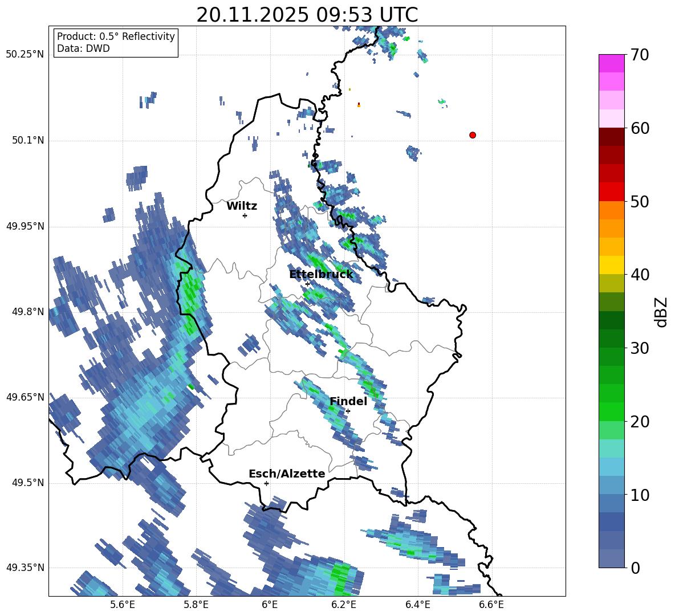The height and width of the screenshot is (616, 675).
Task: Click the 6°E longitude tick label
Action: click(x=270, y=605)
